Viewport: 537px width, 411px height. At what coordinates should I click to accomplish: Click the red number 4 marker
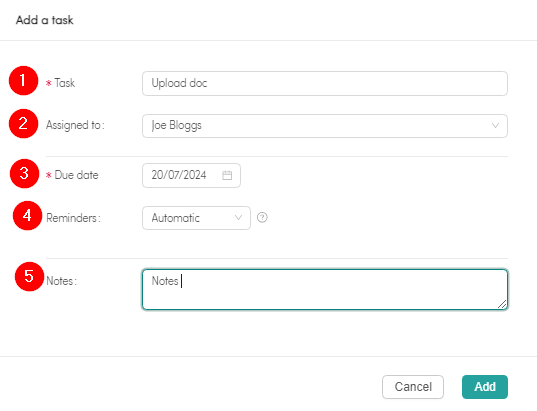27,216
